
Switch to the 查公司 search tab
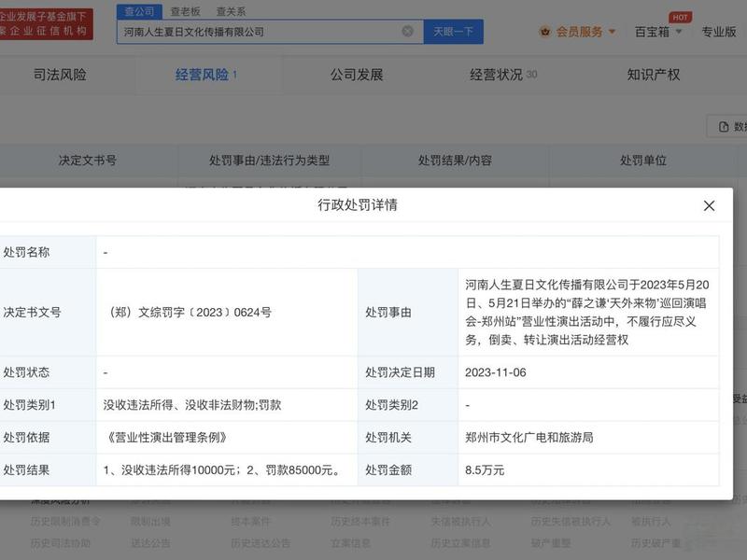139,11
